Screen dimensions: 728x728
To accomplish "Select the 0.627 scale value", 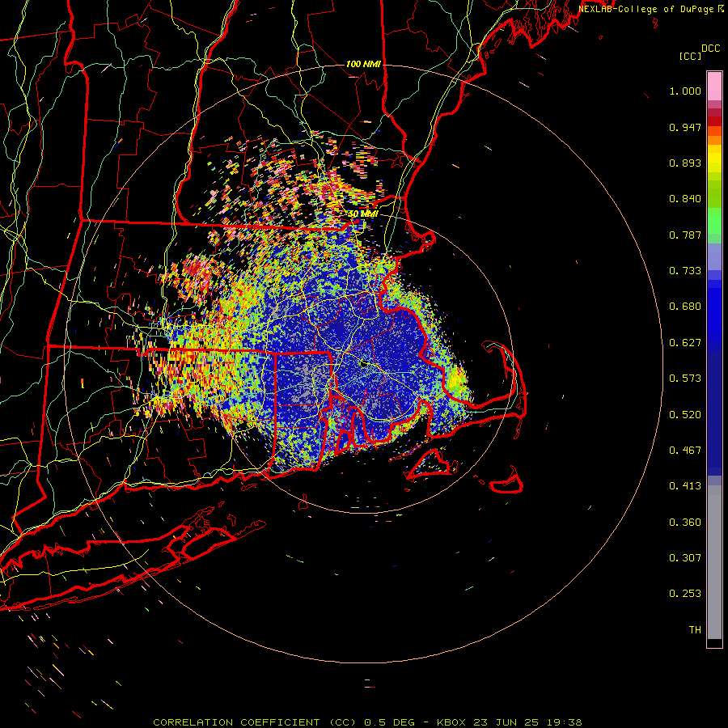I will [x=685, y=343].
